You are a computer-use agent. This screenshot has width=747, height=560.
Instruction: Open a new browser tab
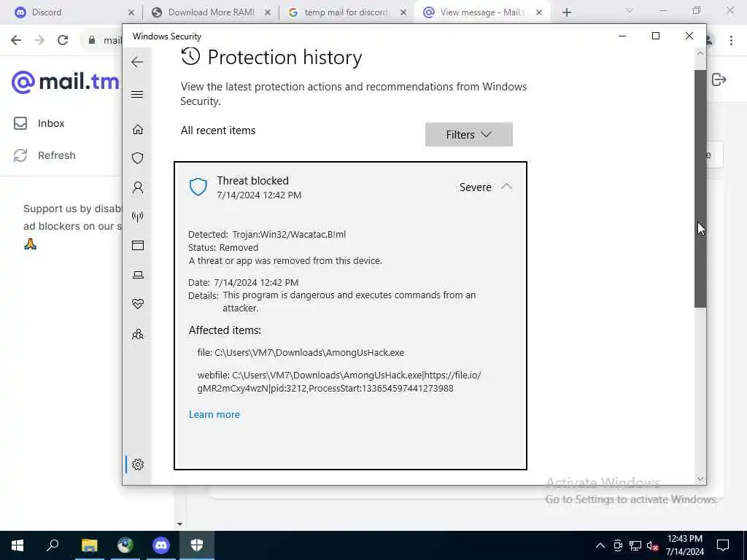(566, 13)
